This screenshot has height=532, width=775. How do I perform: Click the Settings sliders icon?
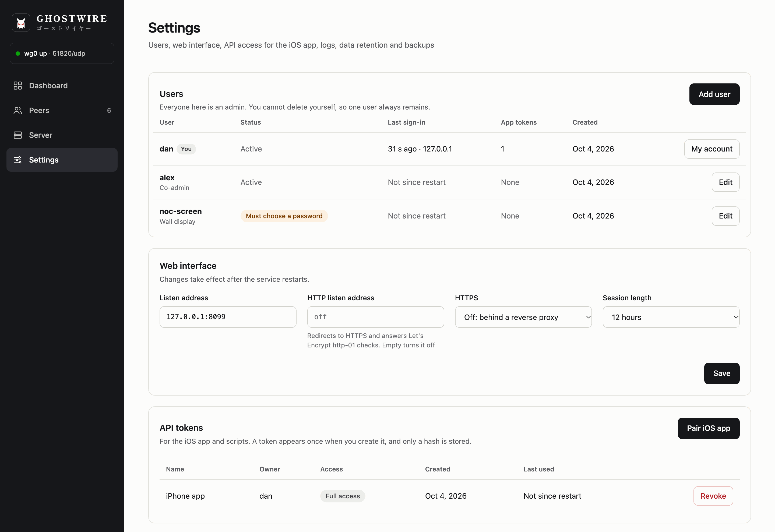click(18, 160)
